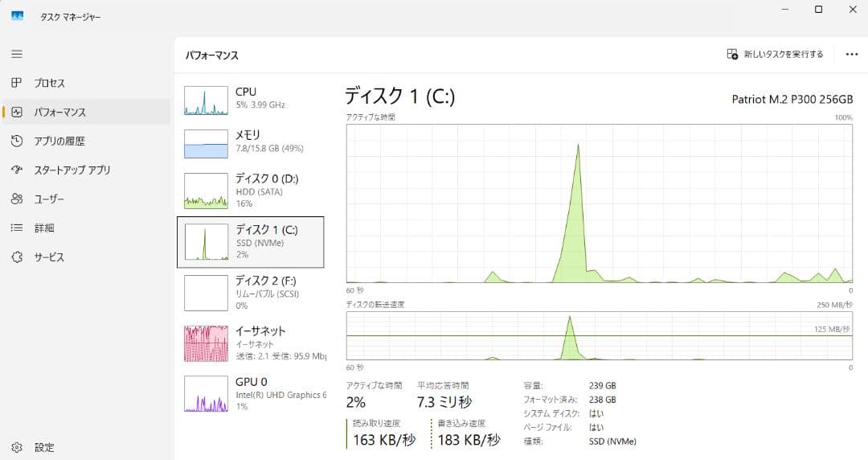The image size is (868, 460).
Task: Click the ディスクの転送速度 graph
Action: 600,335
